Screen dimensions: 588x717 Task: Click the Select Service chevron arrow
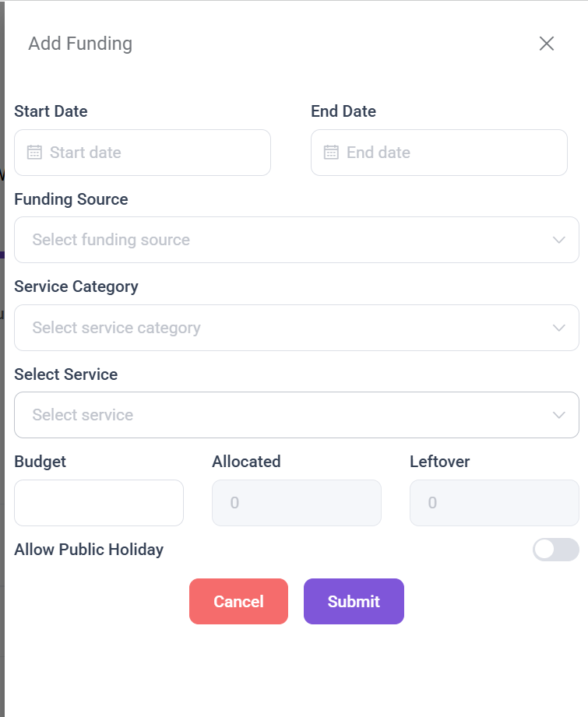[558, 415]
